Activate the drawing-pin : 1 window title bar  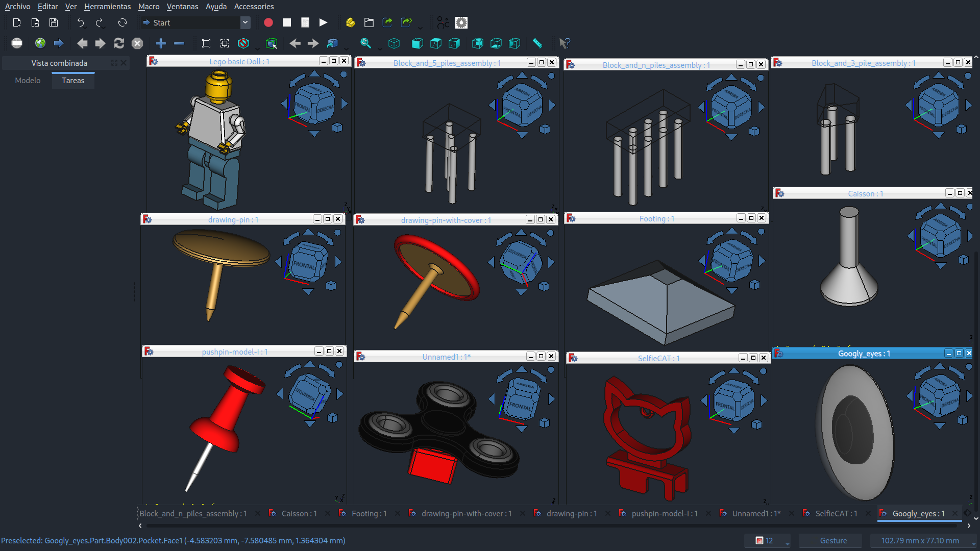[233, 219]
